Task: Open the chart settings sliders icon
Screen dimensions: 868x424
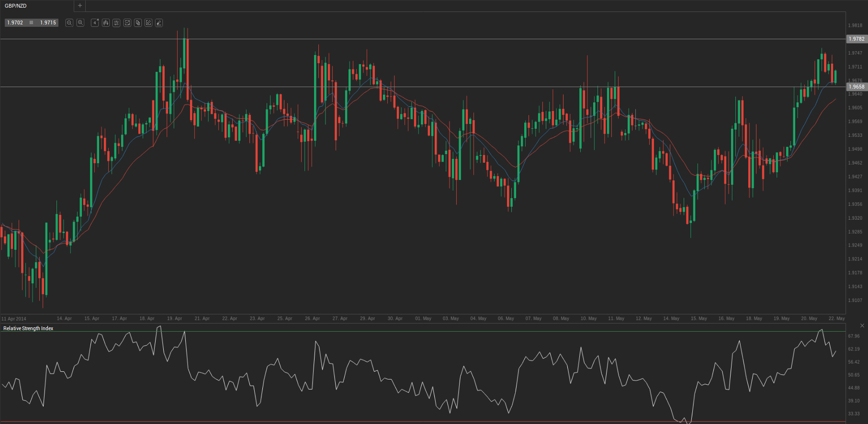Action: pos(116,23)
